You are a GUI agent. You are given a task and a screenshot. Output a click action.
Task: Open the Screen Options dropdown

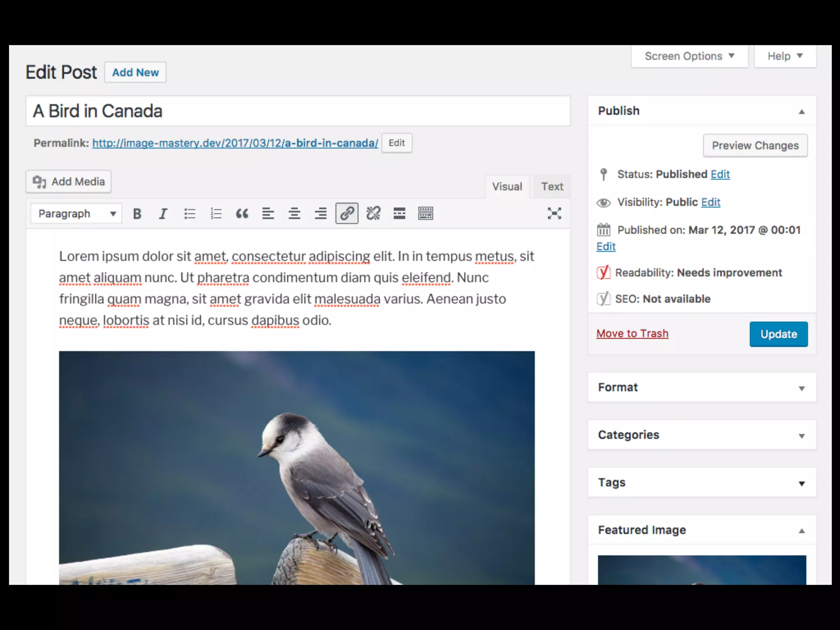pos(689,56)
